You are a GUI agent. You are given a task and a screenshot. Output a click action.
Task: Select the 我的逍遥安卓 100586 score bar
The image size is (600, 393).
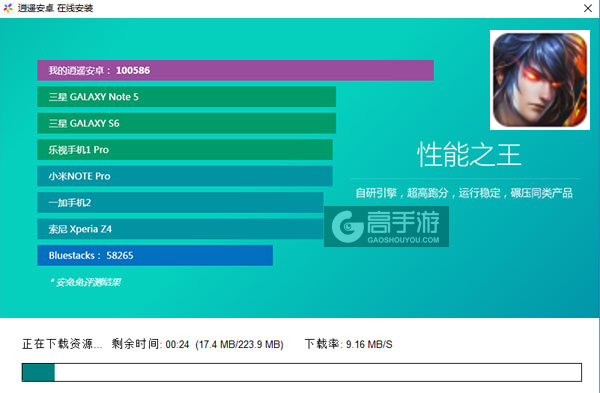tap(235, 70)
